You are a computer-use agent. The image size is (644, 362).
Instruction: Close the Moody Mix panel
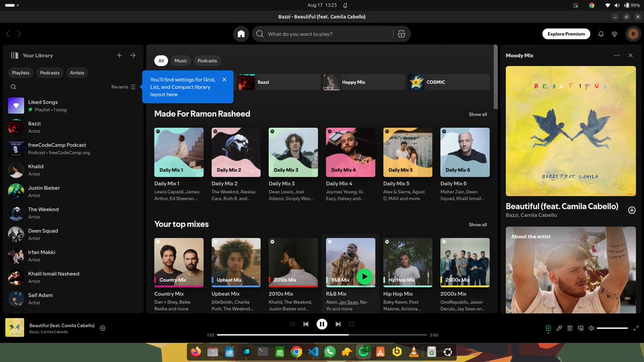[631, 55]
